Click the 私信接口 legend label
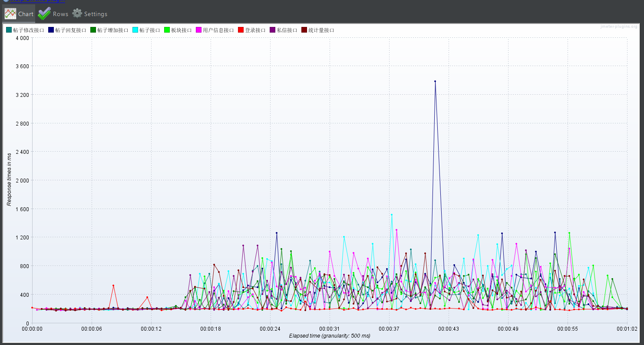 pos(287,30)
